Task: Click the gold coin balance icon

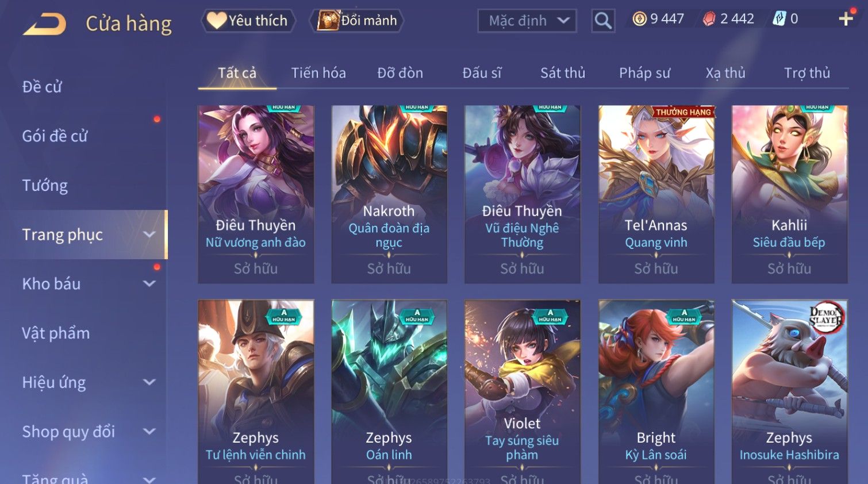Action: click(x=639, y=19)
